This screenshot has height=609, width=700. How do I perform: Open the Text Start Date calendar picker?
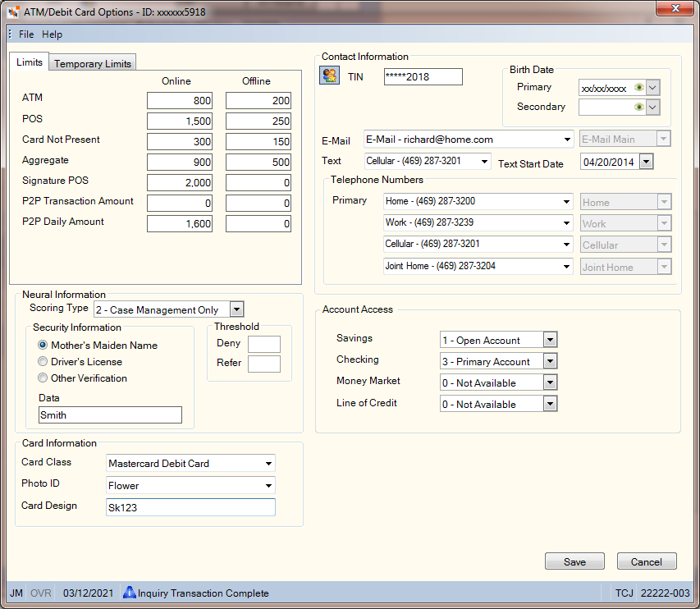[646, 162]
